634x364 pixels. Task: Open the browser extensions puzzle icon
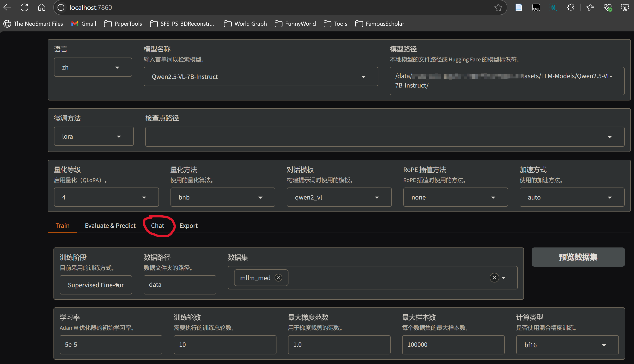tap(571, 7)
